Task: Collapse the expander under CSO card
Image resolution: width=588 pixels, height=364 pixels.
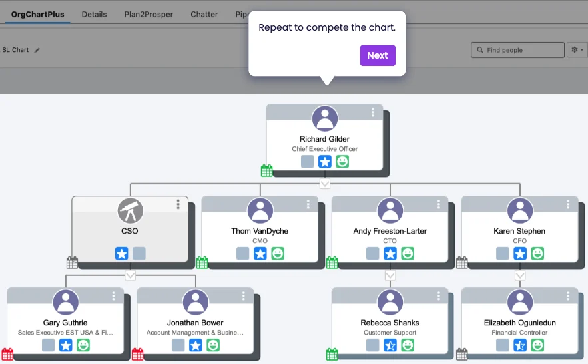Action: pyautogui.click(x=131, y=275)
